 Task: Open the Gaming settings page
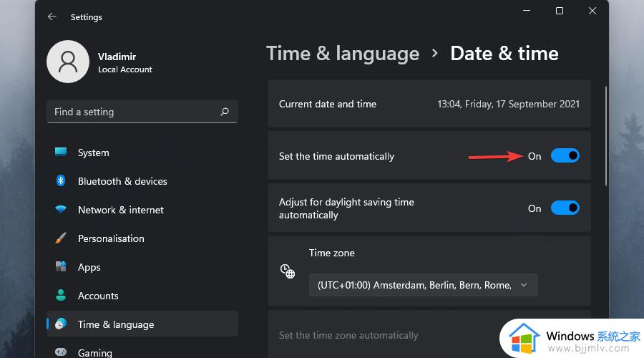pyautogui.click(x=142, y=349)
